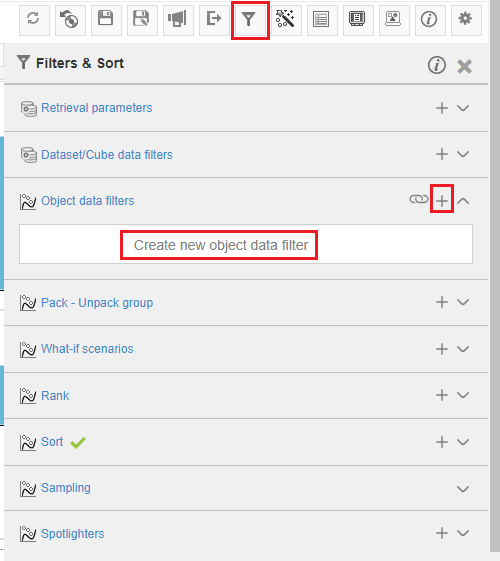
Task: Click the refresh icon in toolbar
Action: pos(34,19)
